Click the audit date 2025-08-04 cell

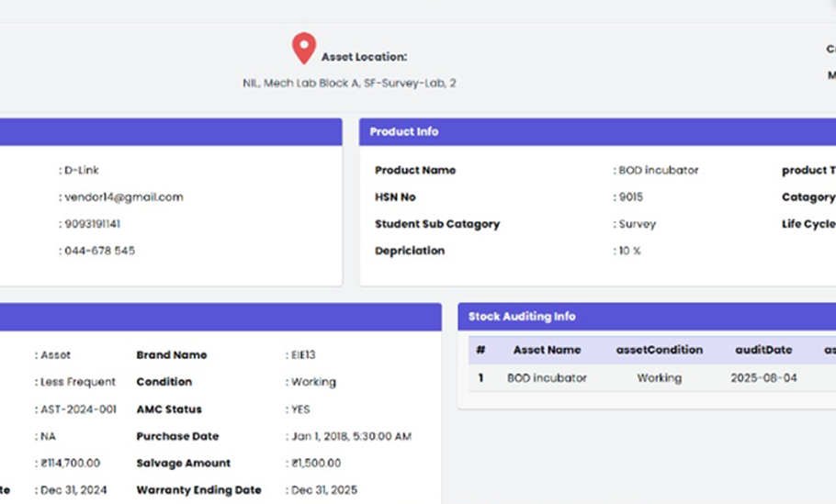click(763, 378)
